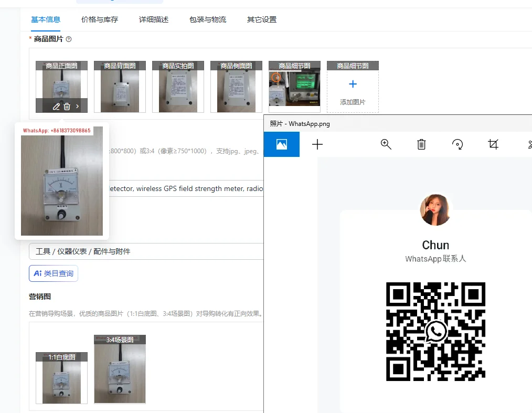532x413 pixels.
Task: Click 添加图片 to upload a detail image
Action: pyautogui.click(x=353, y=90)
